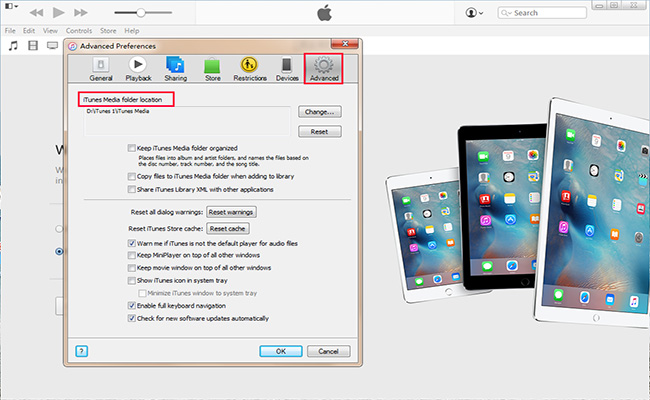The width and height of the screenshot is (650, 400).
Task: Uncheck Enable full keyboard navigation
Action: click(x=131, y=306)
